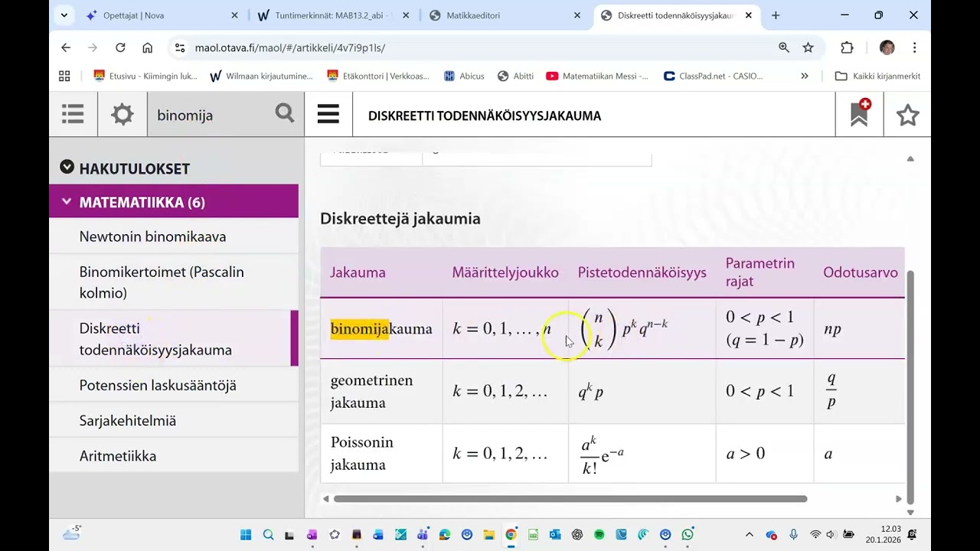Click the table's right scroll arrow
980x551 pixels.
pyautogui.click(x=899, y=499)
